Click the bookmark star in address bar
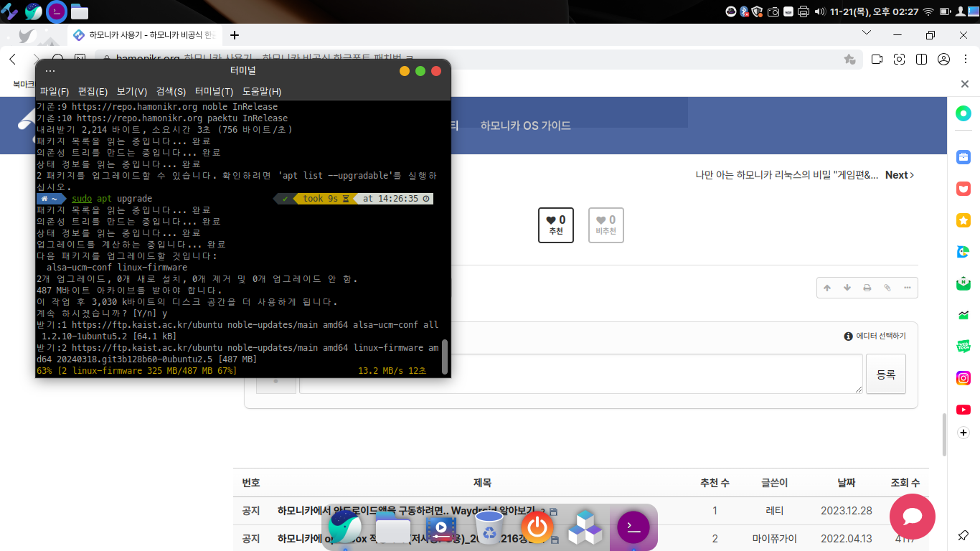This screenshot has width=980, height=551. 849,59
